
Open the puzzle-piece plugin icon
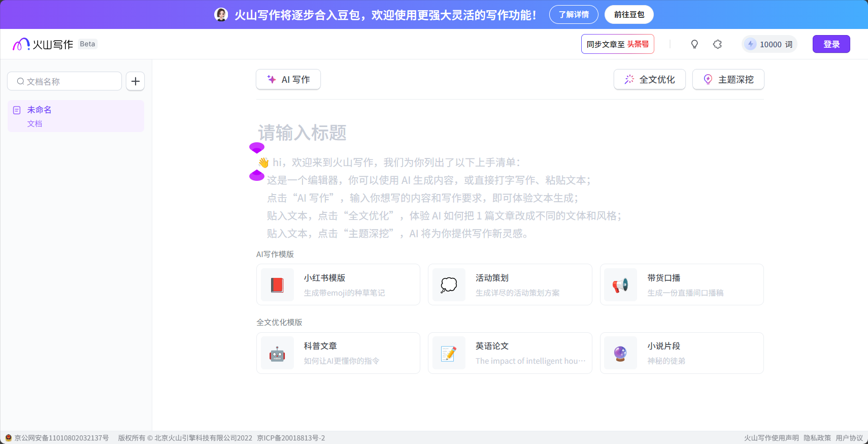[x=717, y=44]
